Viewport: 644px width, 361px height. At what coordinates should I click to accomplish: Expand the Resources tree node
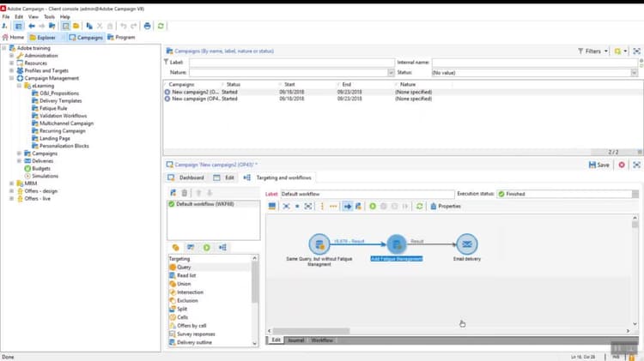(11, 63)
